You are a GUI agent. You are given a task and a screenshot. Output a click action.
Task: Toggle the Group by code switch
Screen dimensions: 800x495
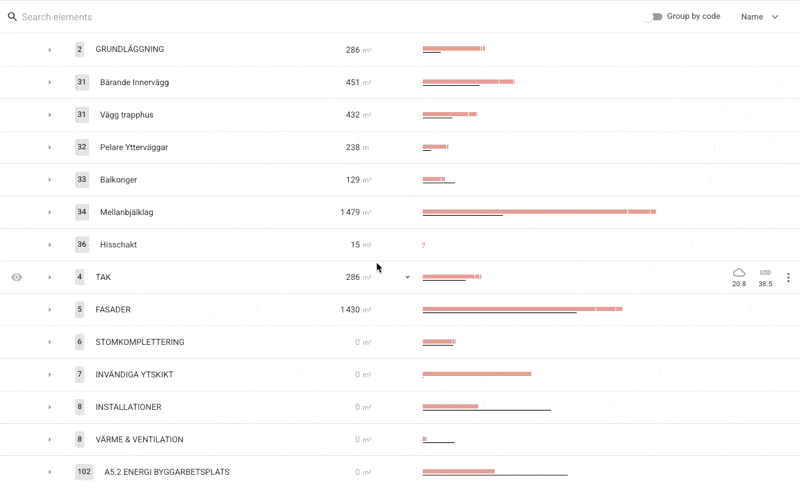tap(653, 17)
